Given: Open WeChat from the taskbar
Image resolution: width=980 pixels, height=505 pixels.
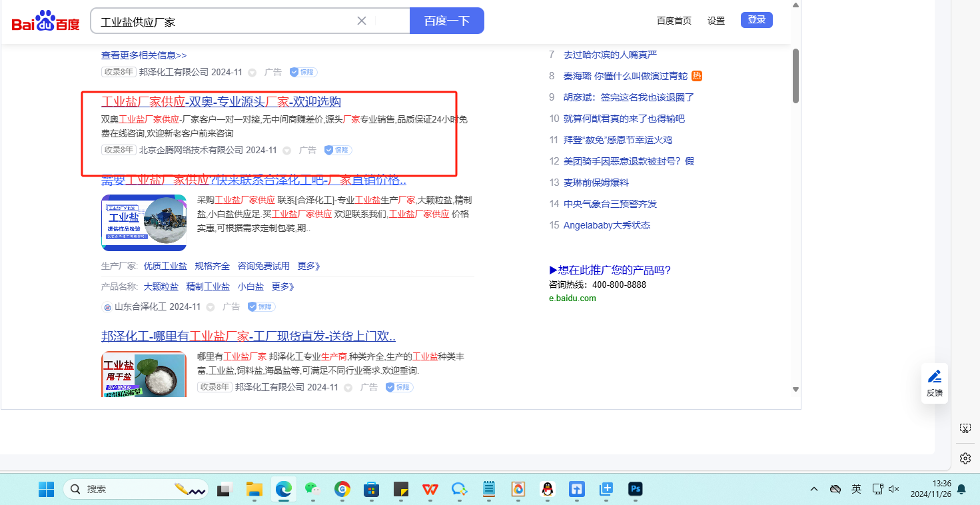Looking at the screenshot, I should 312,489.
